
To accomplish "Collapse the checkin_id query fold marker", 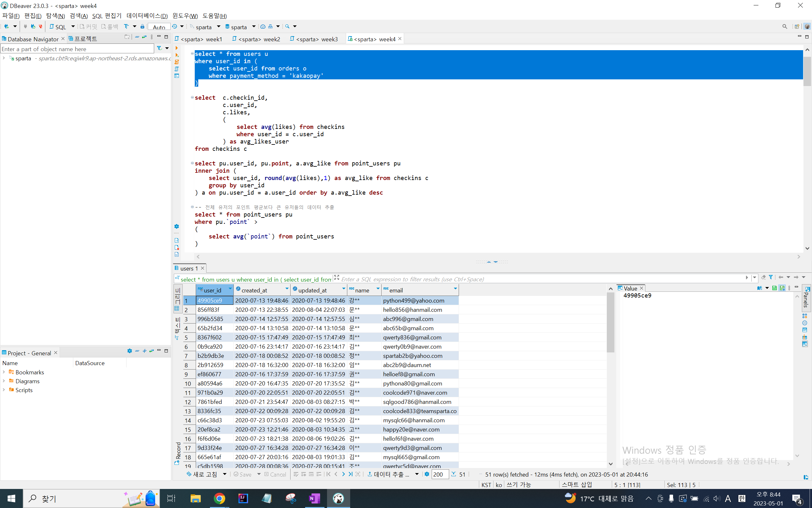I will (x=192, y=97).
